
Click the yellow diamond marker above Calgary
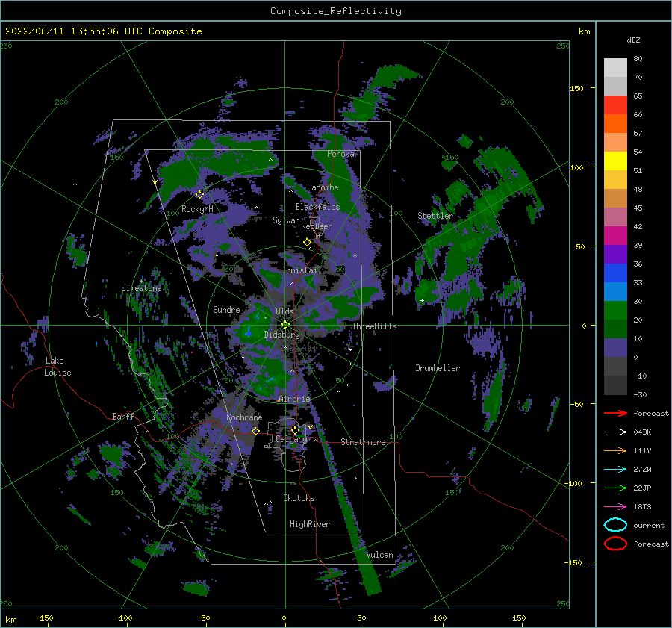click(295, 430)
